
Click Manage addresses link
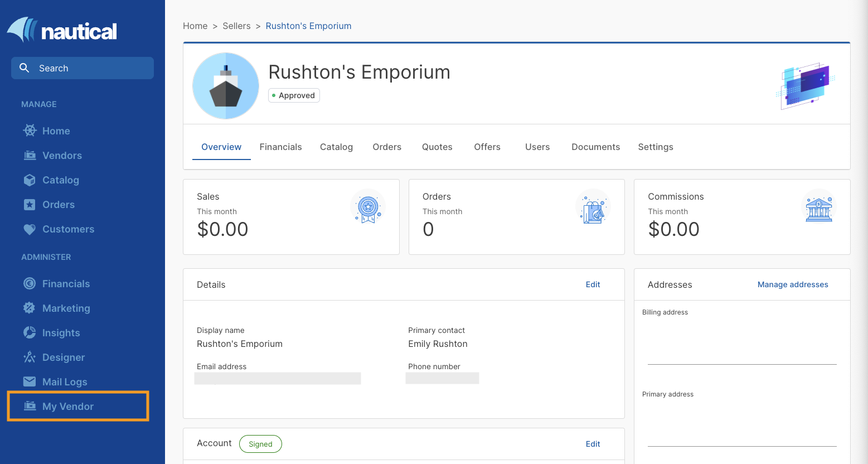point(792,284)
